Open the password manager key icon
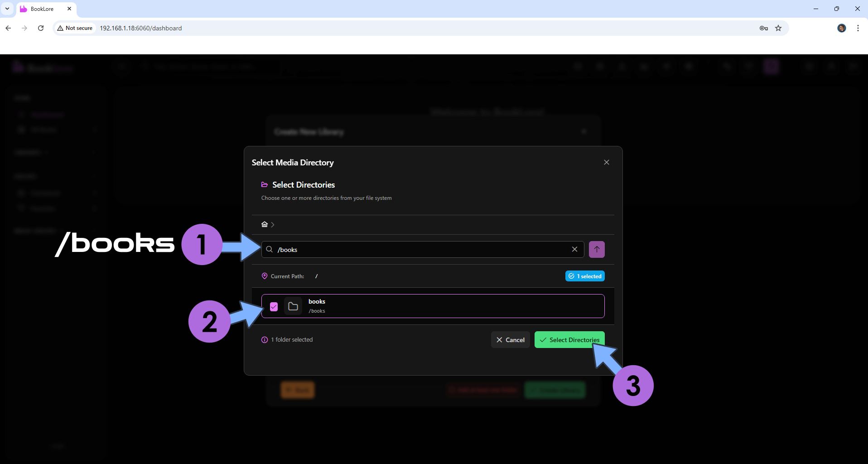Screen dimensions: 868x464 [x=764, y=28]
